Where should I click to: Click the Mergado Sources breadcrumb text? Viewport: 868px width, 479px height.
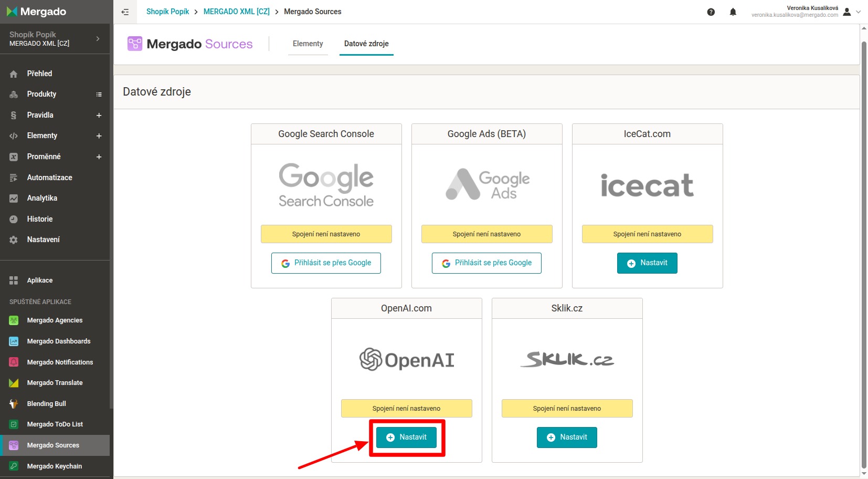coord(312,12)
